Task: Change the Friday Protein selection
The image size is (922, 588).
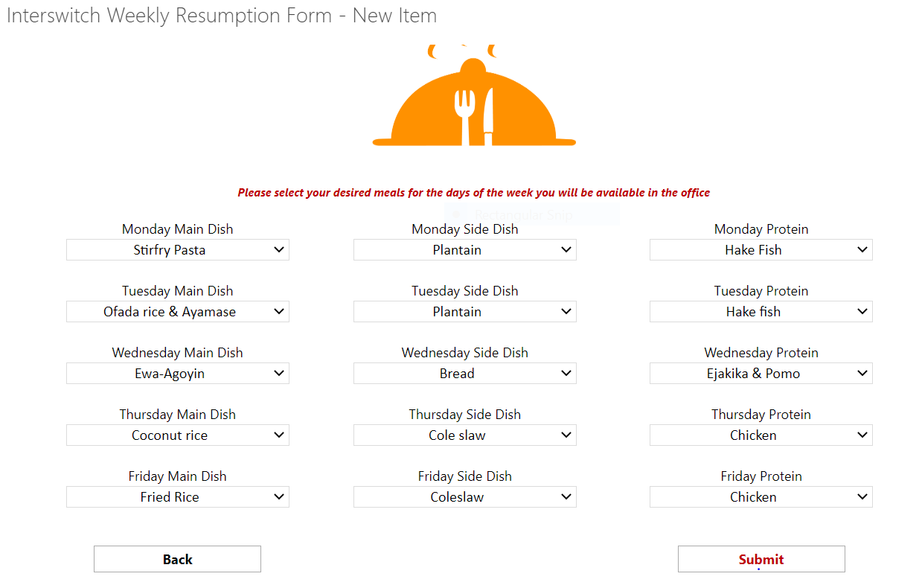Action: (x=761, y=497)
